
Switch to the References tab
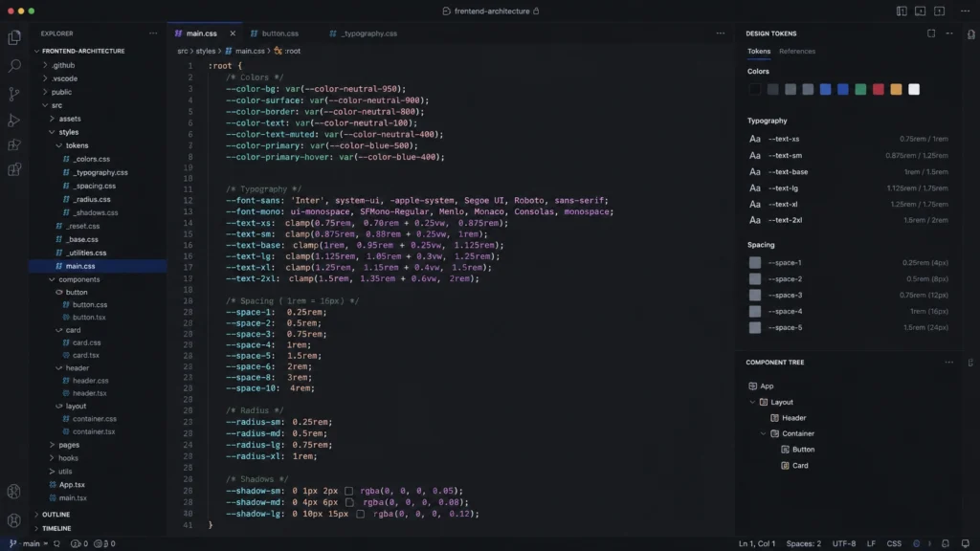tap(797, 52)
